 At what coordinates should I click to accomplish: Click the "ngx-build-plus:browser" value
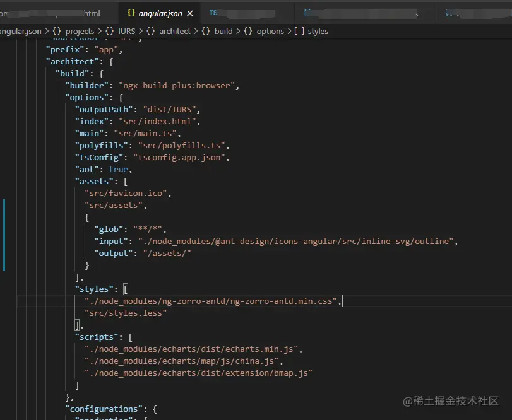click(177, 85)
